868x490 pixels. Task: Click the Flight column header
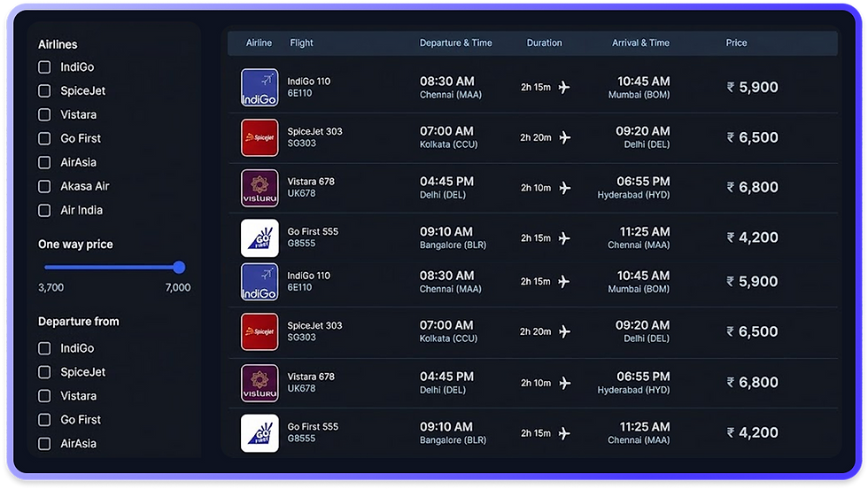[301, 43]
